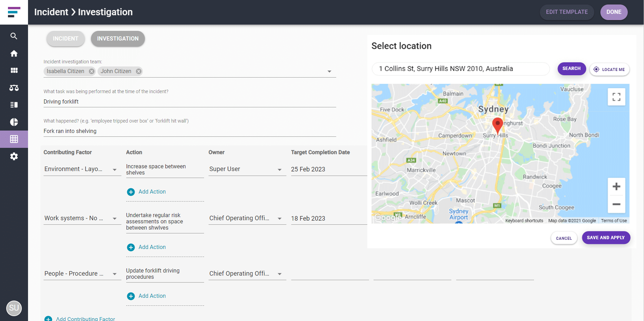
Task: Go to home via sidebar icon
Action: (x=14, y=53)
